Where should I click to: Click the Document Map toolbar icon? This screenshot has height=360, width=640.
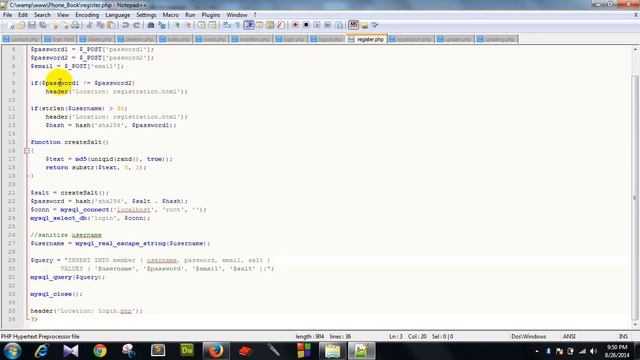click(270, 25)
